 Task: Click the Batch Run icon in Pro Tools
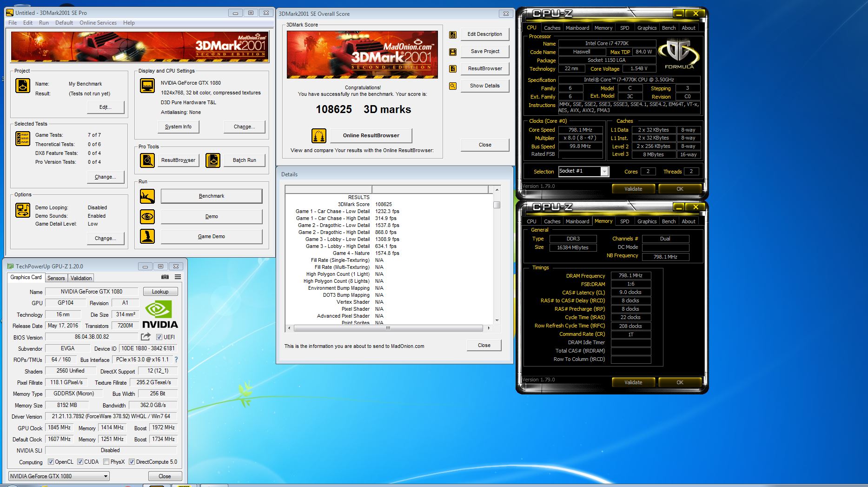pos(213,160)
